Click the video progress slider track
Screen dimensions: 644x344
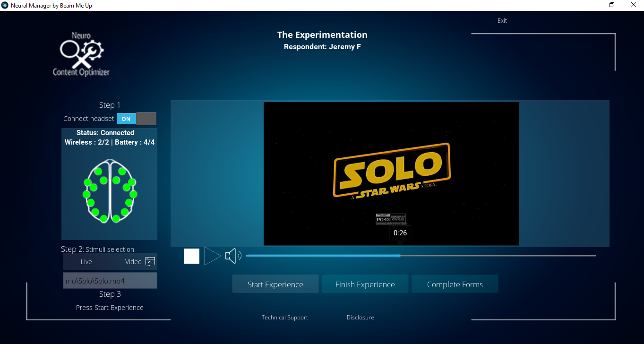click(421, 256)
